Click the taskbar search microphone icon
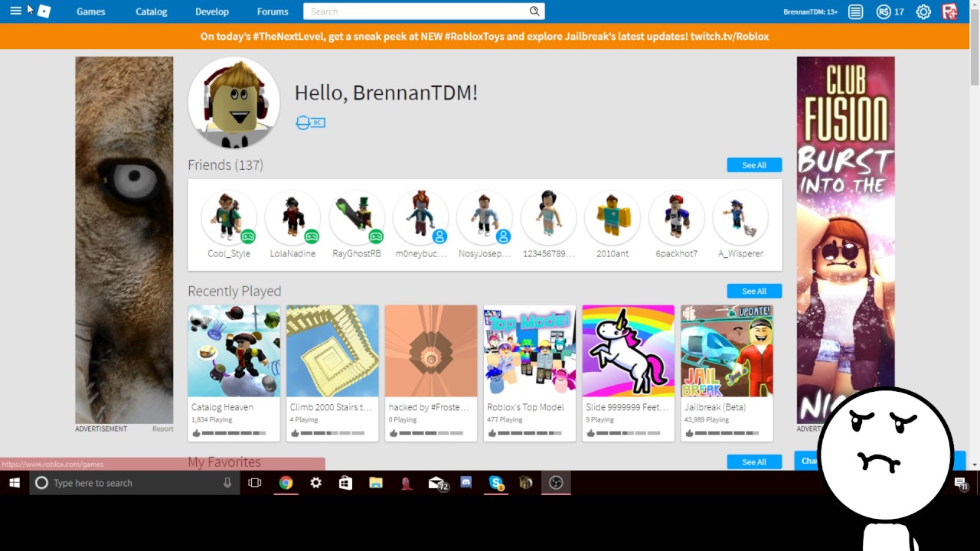The height and width of the screenshot is (551, 980). [227, 483]
